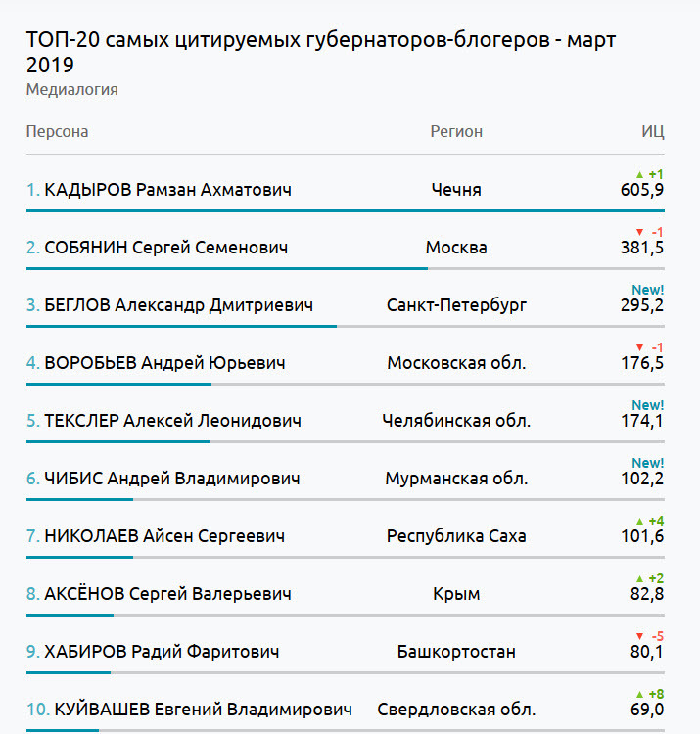Click the 605,9 index value
Screen dimensions: 700x734
642,190
